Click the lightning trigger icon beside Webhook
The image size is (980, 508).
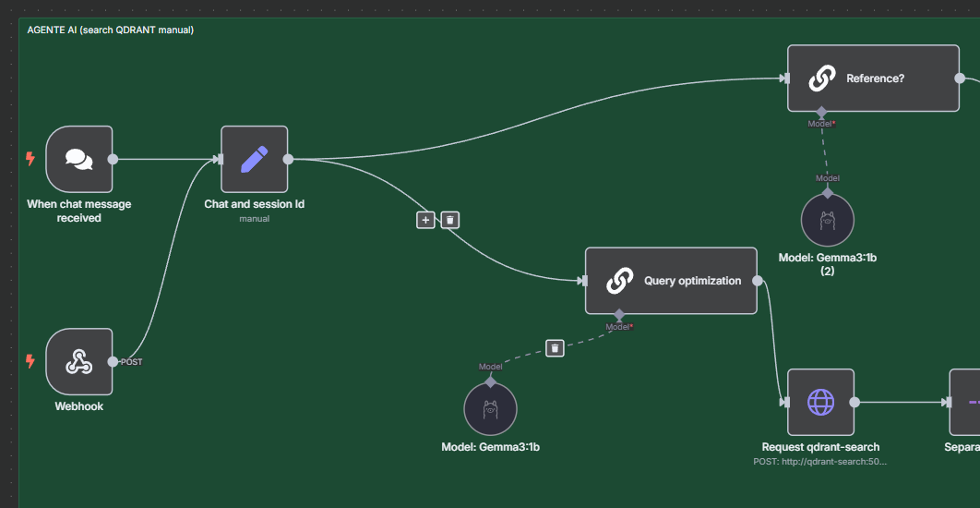(30, 362)
